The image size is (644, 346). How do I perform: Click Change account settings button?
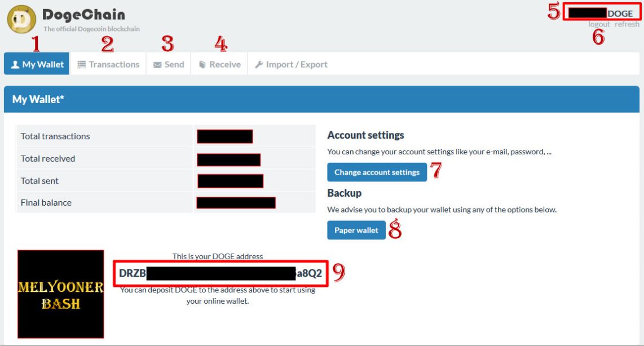click(x=377, y=172)
